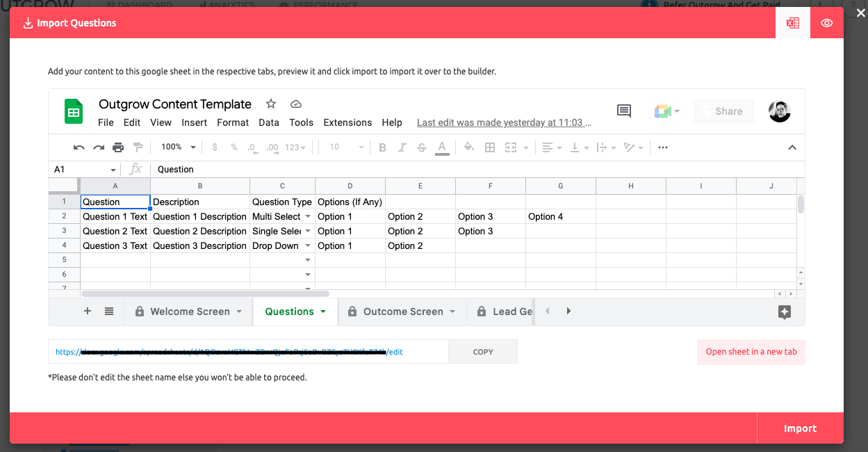Click the formula bar containing Question
The height and width of the screenshot is (452, 868).
pyautogui.click(x=476, y=169)
